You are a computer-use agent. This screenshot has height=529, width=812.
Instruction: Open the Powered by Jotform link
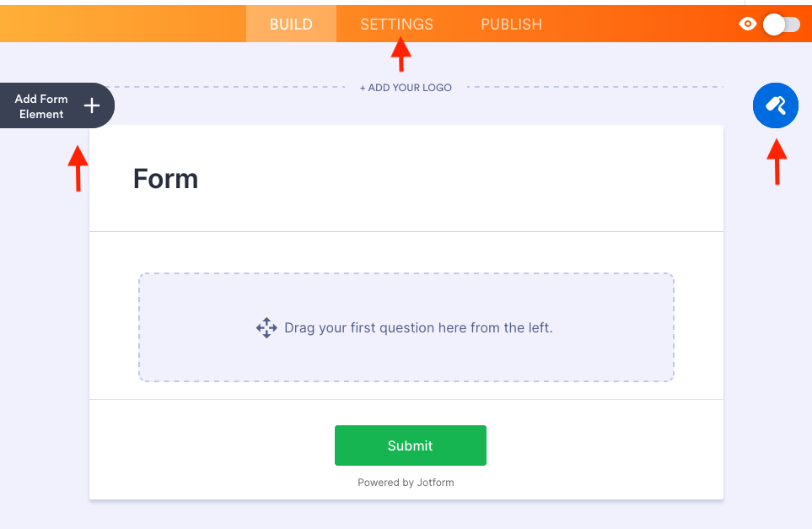pos(406,483)
